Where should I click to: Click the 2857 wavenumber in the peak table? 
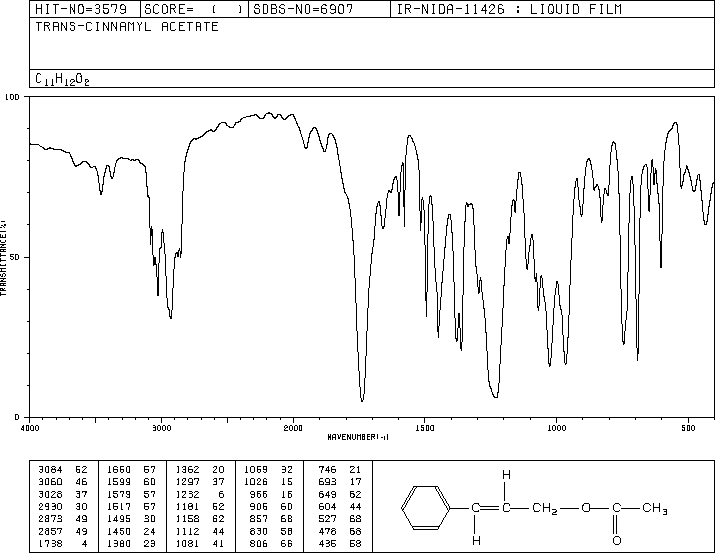point(50,531)
